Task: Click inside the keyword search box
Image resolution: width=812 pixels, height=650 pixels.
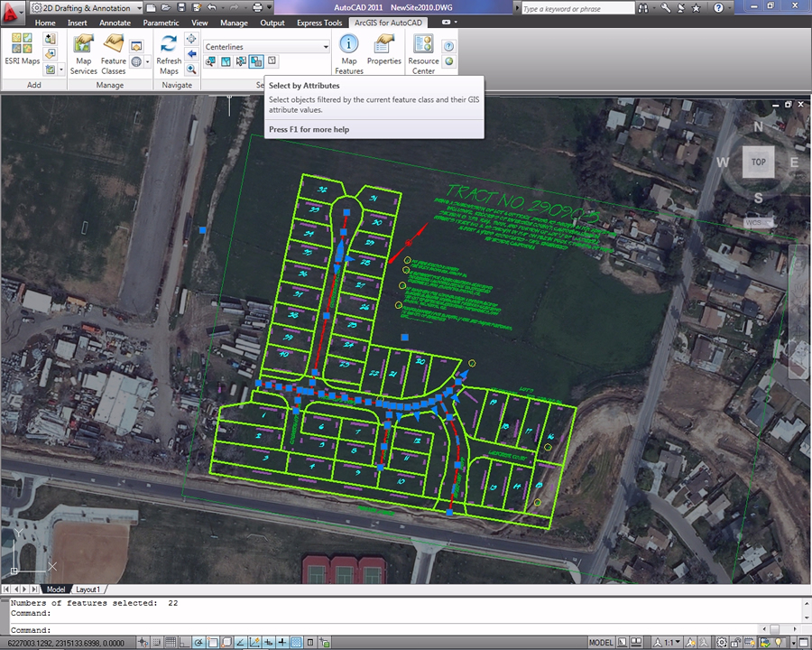Action: 577,8
